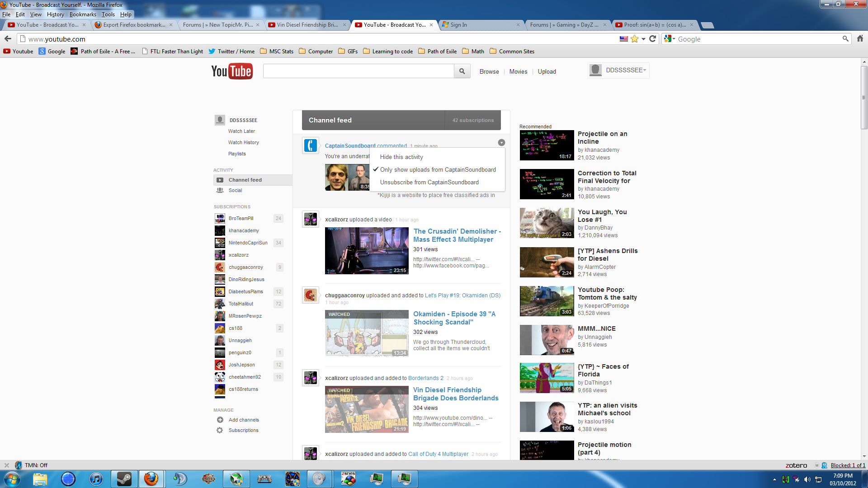Open 'You Laugh, You Lose #1' thumbnail
Image resolution: width=868 pixels, height=488 pixels.
pos(547,223)
